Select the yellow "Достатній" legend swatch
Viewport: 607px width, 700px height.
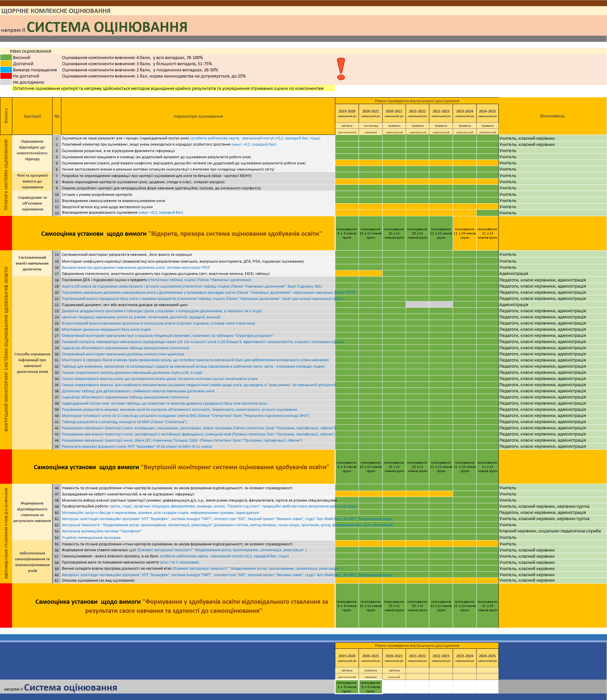(6, 64)
